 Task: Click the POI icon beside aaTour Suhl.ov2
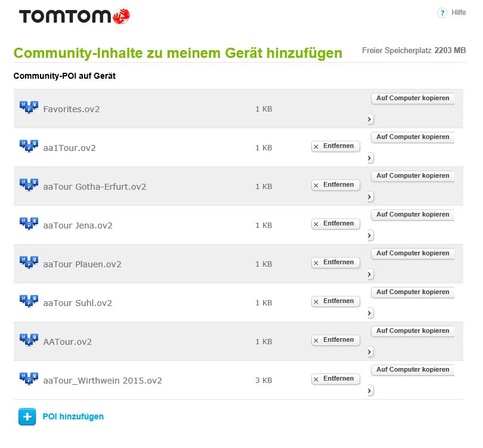29,302
